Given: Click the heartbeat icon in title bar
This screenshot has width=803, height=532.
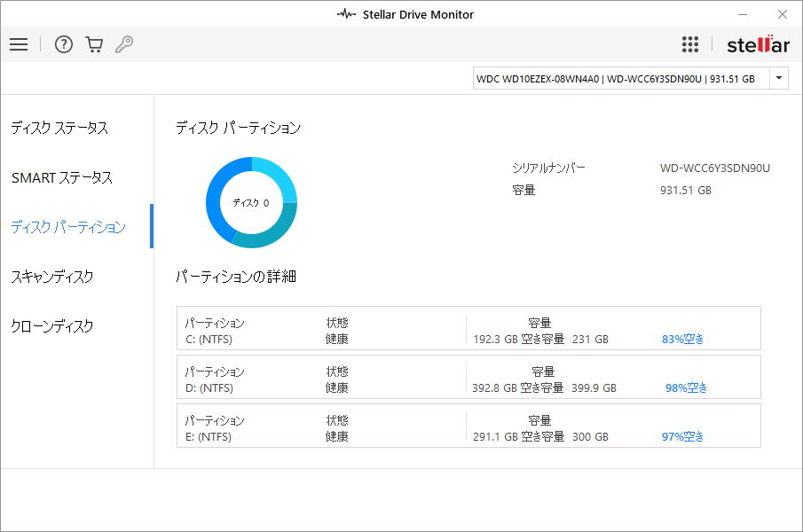Looking at the screenshot, I should (x=347, y=14).
